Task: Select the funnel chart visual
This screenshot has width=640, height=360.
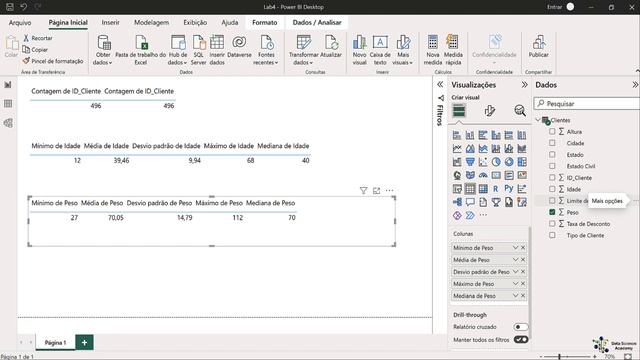Action: point(470,162)
